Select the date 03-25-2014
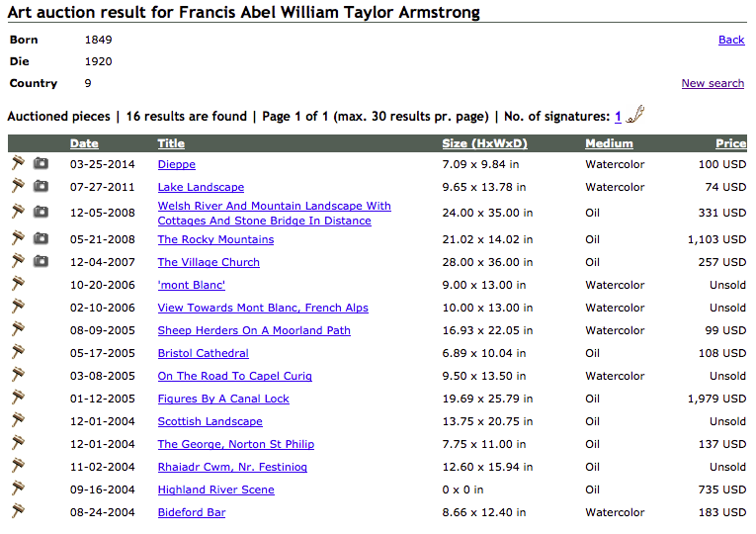This screenshot has width=756, height=534. (102, 164)
